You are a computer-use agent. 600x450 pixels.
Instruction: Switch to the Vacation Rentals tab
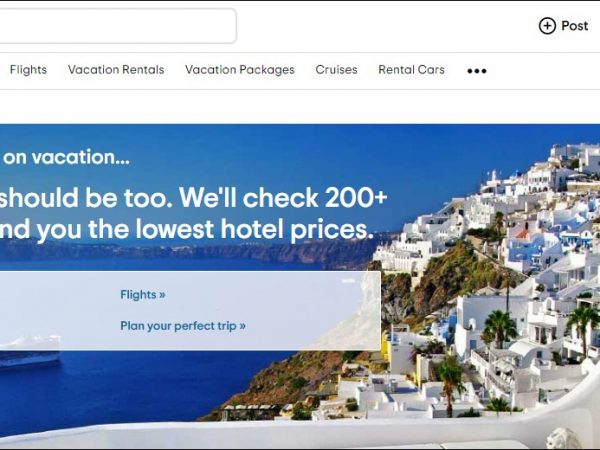pos(116,70)
